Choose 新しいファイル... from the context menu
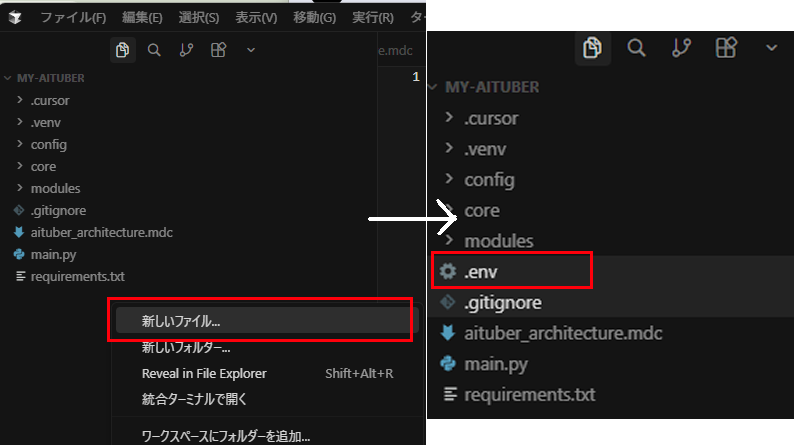This screenshot has height=445, width=799. click(x=181, y=321)
